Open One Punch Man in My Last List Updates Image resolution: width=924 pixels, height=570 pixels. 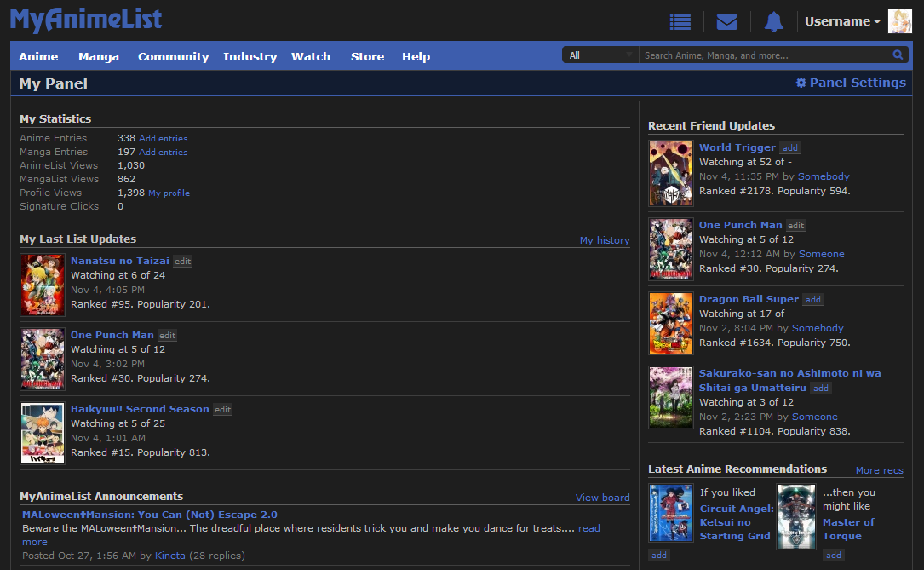pos(112,335)
